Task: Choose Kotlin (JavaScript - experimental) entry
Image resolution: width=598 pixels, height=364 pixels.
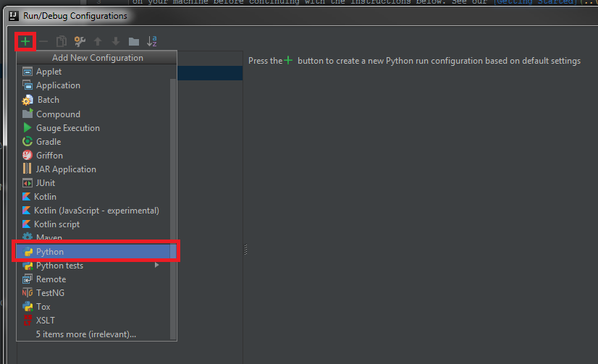Action: 93,211
